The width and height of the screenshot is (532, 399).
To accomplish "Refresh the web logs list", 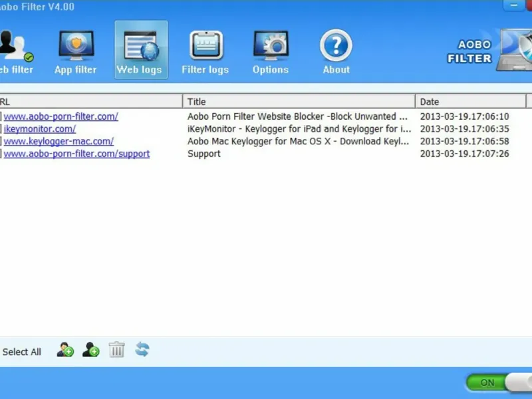I will [x=142, y=350].
